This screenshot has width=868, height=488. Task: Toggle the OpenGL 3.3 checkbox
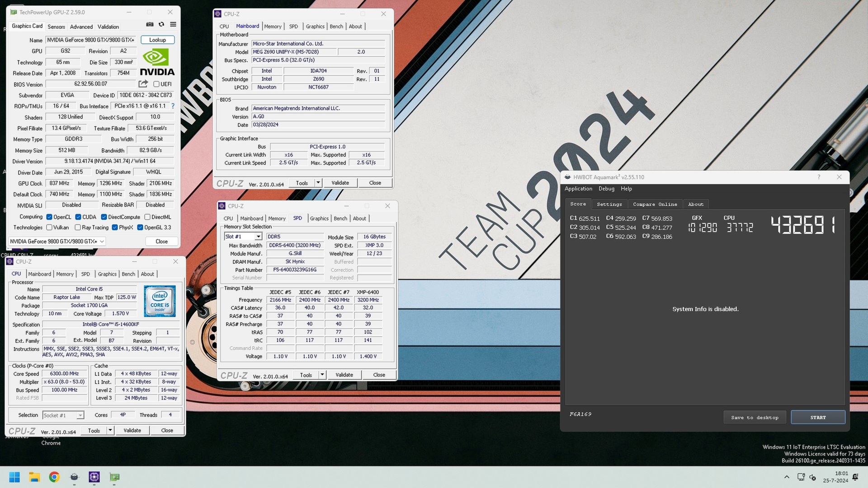(140, 227)
